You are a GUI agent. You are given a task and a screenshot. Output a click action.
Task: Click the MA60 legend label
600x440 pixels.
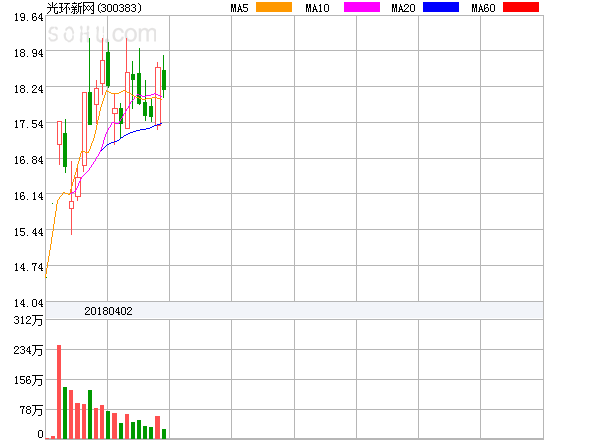pyautogui.click(x=483, y=8)
